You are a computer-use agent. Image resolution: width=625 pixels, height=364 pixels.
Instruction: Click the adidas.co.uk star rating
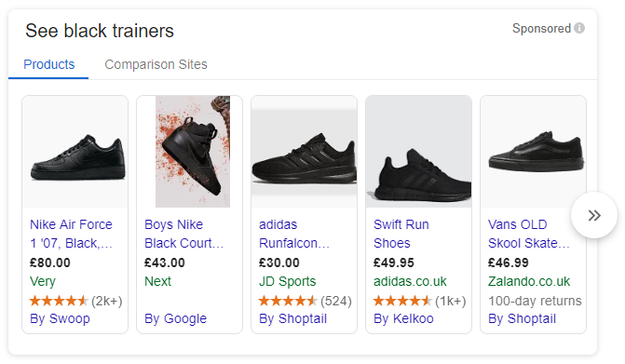click(x=402, y=301)
